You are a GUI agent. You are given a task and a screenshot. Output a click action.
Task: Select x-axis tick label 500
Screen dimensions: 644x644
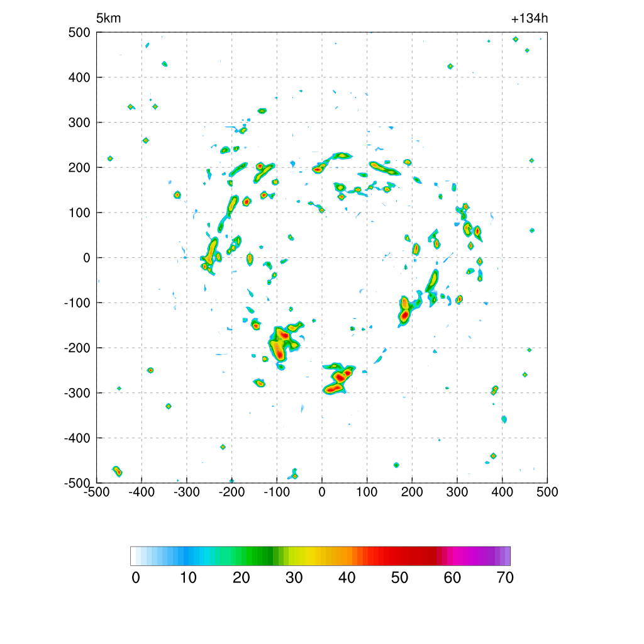pos(547,492)
